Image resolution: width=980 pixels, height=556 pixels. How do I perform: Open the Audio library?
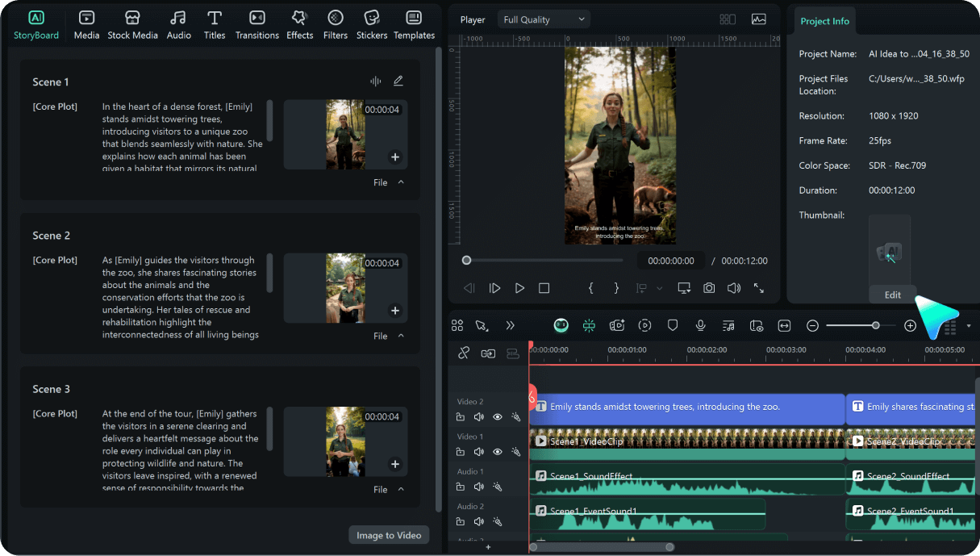pyautogui.click(x=179, y=24)
